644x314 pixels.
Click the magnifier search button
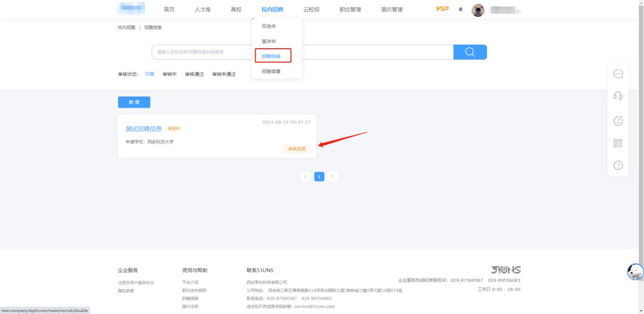pyautogui.click(x=470, y=52)
